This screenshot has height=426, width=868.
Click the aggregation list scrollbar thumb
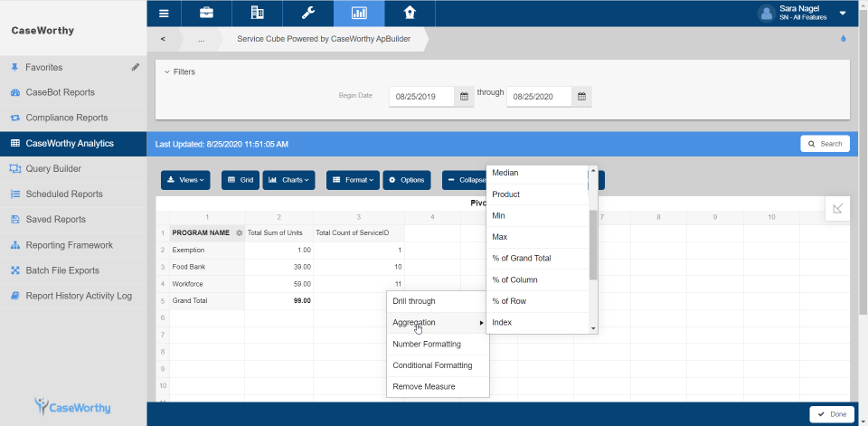(x=593, y=245)
